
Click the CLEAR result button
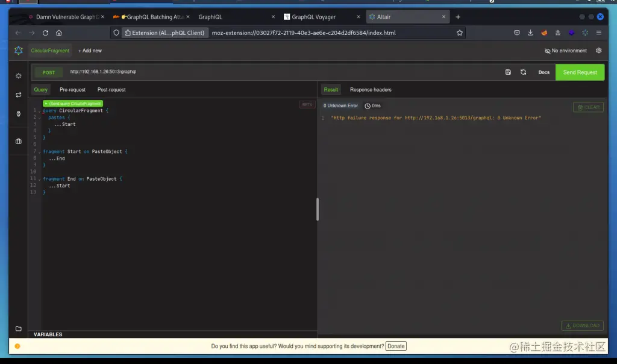click(588, 107)
